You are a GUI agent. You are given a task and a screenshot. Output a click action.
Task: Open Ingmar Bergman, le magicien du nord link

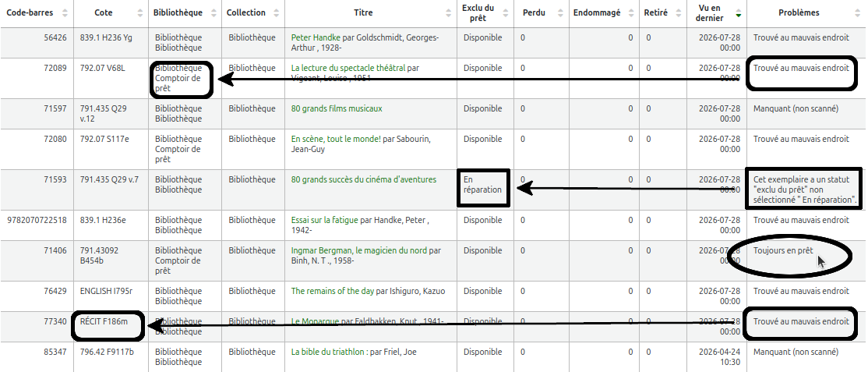[x=358, y=250]
